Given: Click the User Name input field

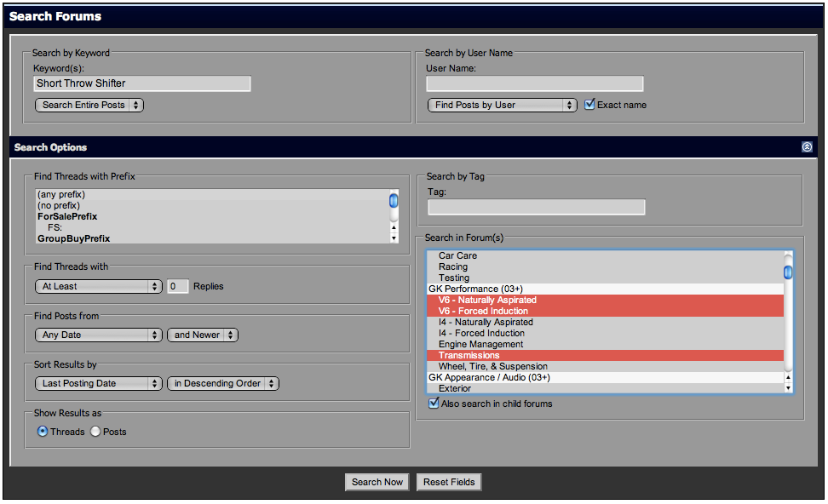Looking at the screenshot, I should [535, 83].
